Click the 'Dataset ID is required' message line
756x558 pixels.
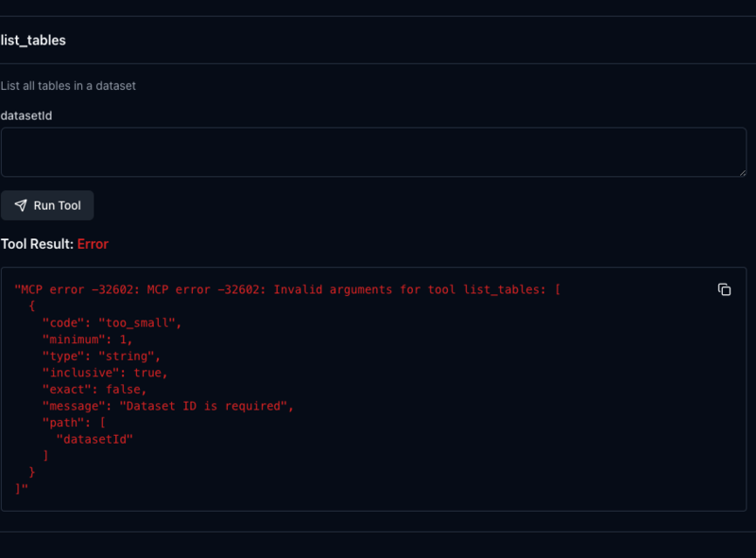[x=168, y=406]
